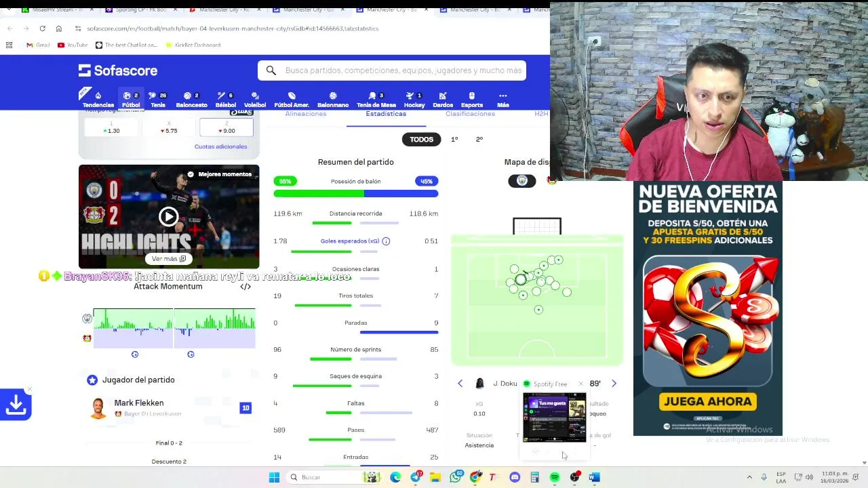Select the 2º half filter

(x=479, y=140)
